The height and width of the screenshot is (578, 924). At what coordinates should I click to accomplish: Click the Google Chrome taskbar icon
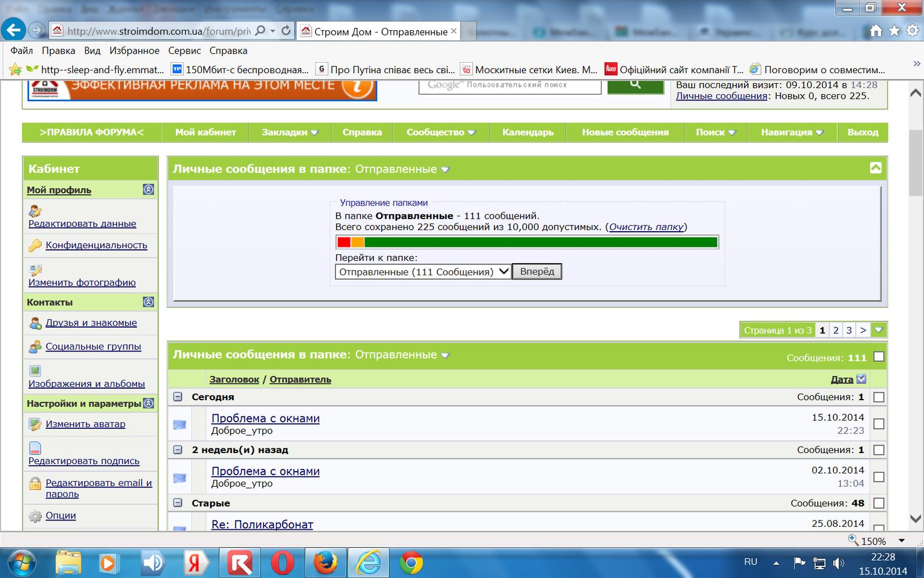(412, 562)
